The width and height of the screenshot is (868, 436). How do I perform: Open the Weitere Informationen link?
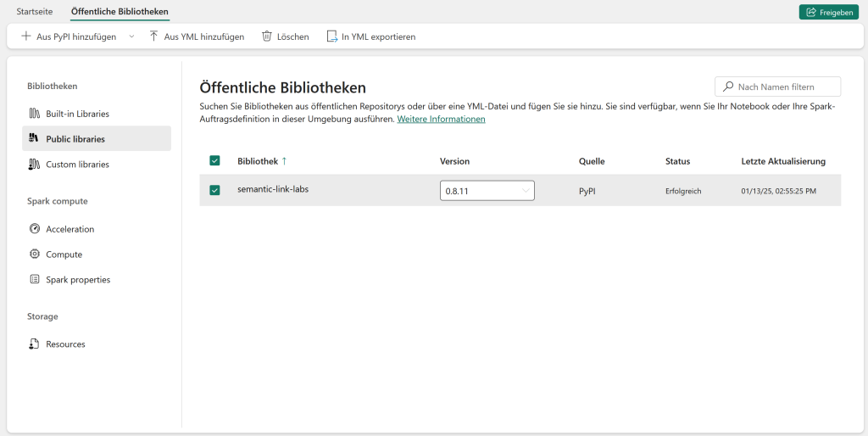point(441,119)
